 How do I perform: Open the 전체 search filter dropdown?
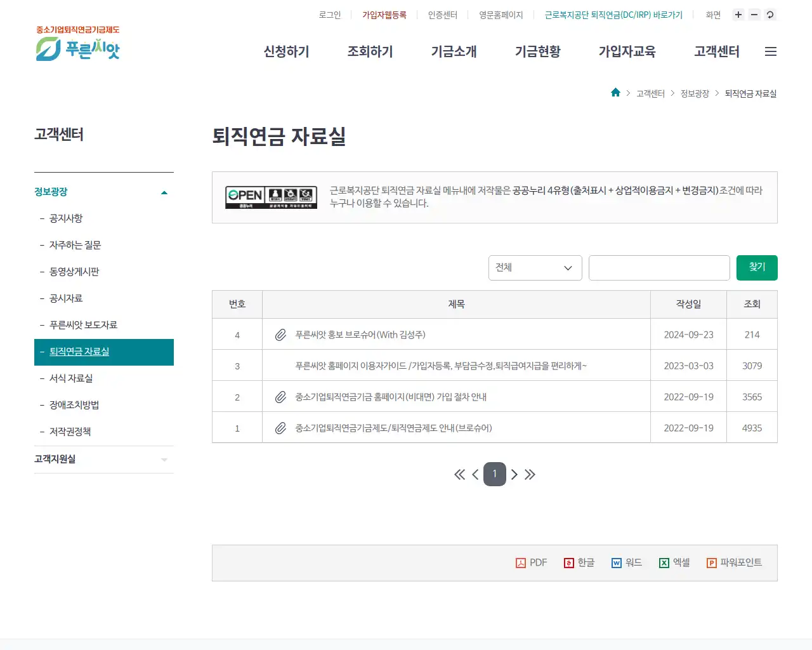pyautogui.click(x=535, y=268)
